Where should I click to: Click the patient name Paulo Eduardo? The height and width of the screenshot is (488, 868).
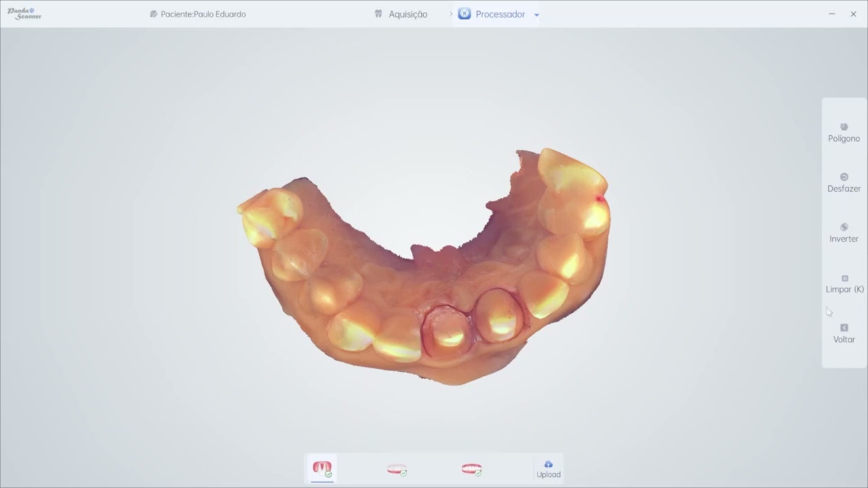220,14
